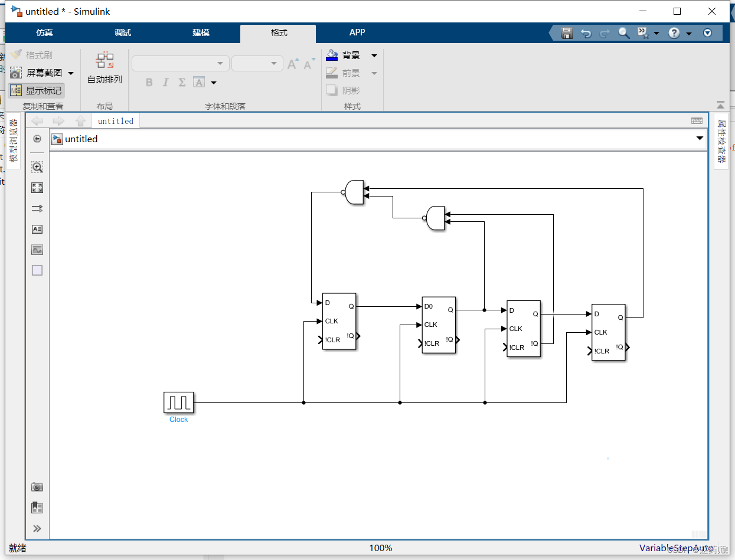The width and height of the screenshot is (735, 560).
Task: Select the upper NAND gate block
Action: point(354,192)
